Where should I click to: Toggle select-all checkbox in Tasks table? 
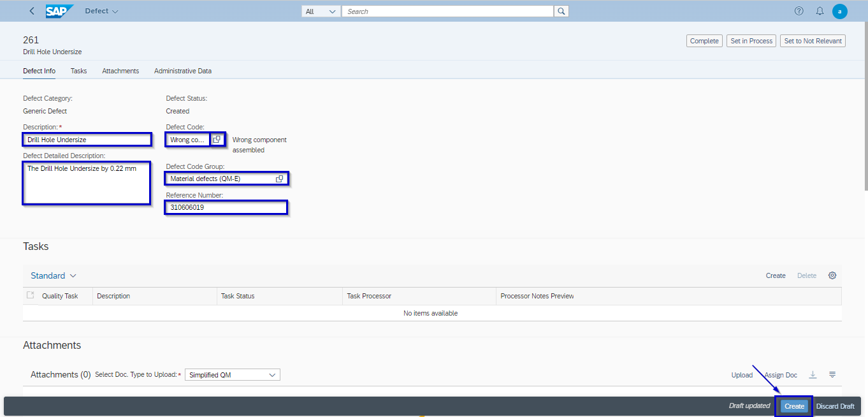(x=30, y=296)
